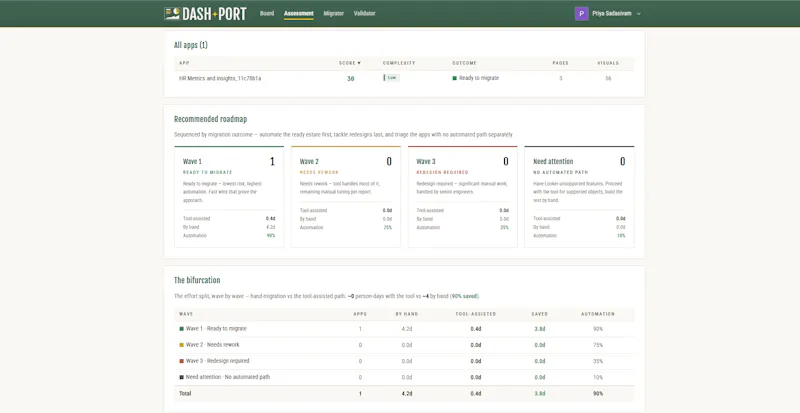Click the purple P user avatar

tap(581, 14)
